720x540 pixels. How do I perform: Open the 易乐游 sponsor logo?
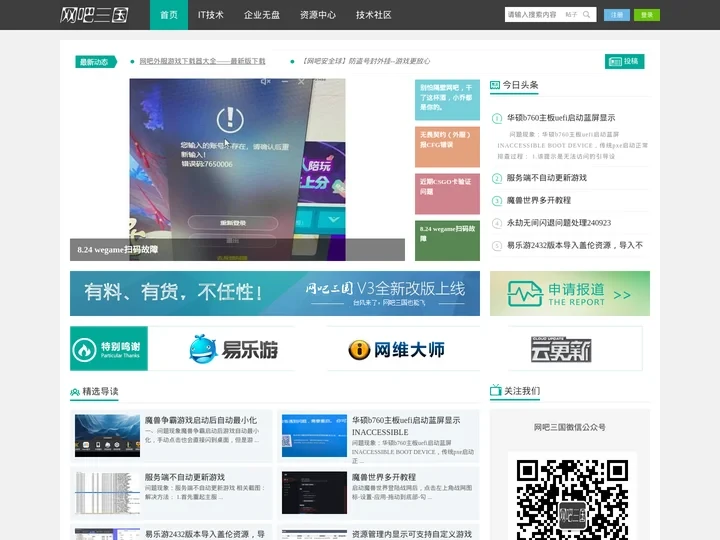click(233, 349)
